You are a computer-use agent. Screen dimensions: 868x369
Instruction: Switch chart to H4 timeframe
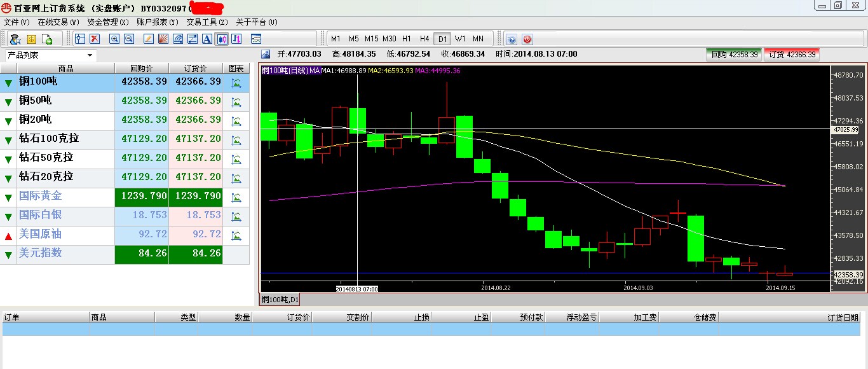pyautogui.click(x=424, y=39)
